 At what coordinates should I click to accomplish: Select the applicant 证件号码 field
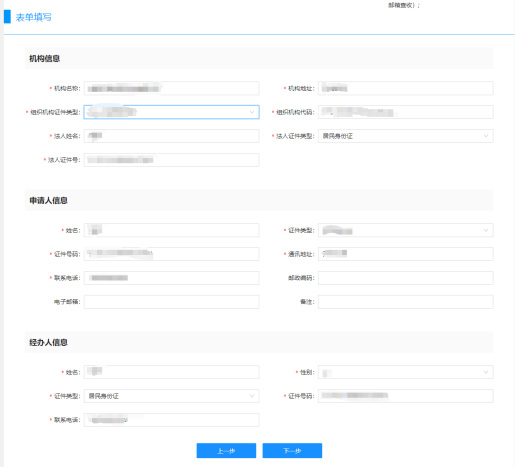pos(171,254)
